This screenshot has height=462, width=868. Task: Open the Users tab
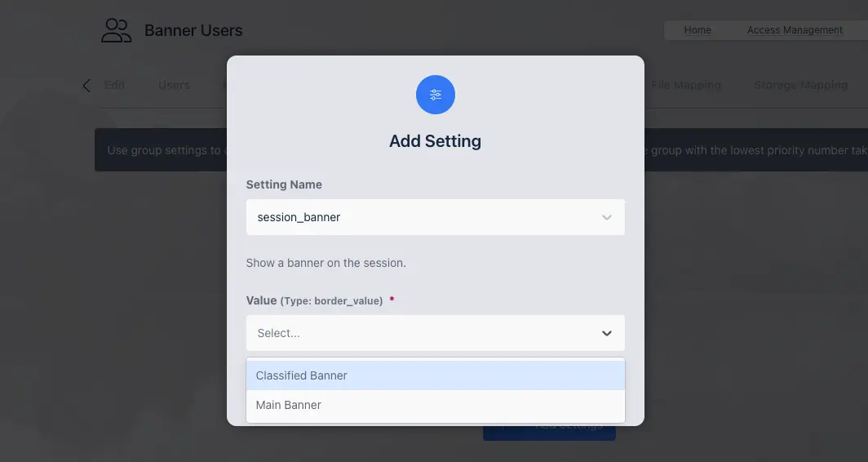click(174, 85)
